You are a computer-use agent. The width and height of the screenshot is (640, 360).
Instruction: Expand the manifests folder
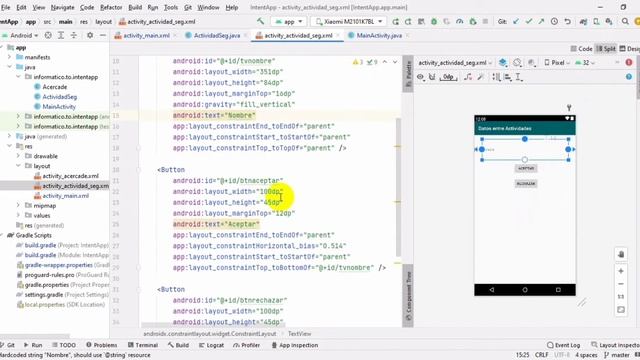tap(9, 57)
